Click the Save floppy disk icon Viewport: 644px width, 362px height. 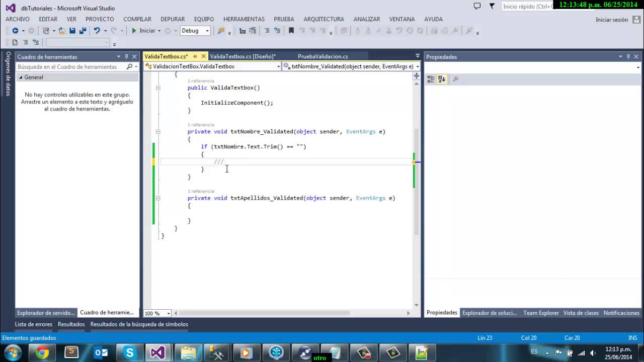[72, 31]
